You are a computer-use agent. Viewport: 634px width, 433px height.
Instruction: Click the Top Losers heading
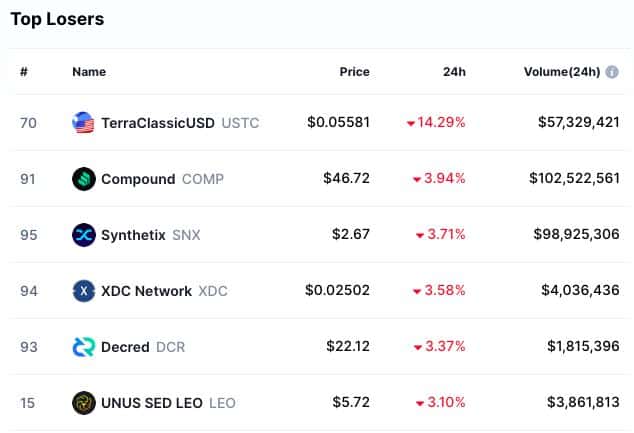click(57, 19)
